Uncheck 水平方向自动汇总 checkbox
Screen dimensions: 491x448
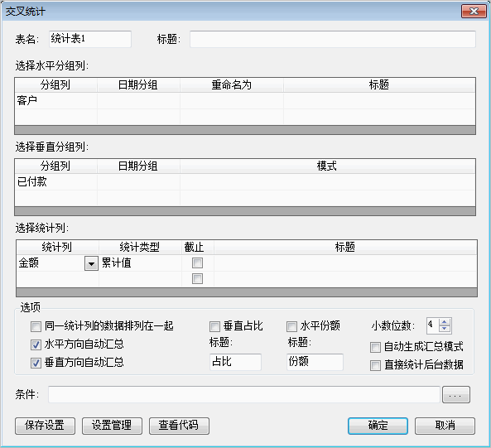(36, 344)
